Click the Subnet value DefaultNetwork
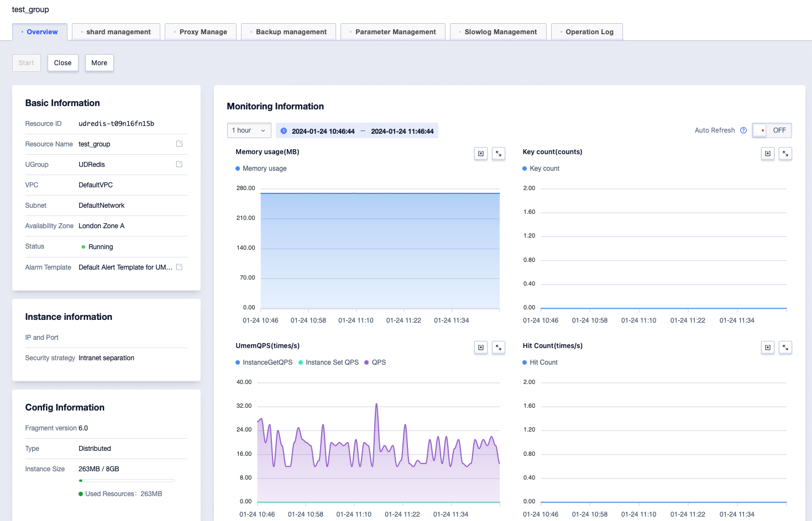The width and height of the screenshot is (812, 521). point(102,206)
